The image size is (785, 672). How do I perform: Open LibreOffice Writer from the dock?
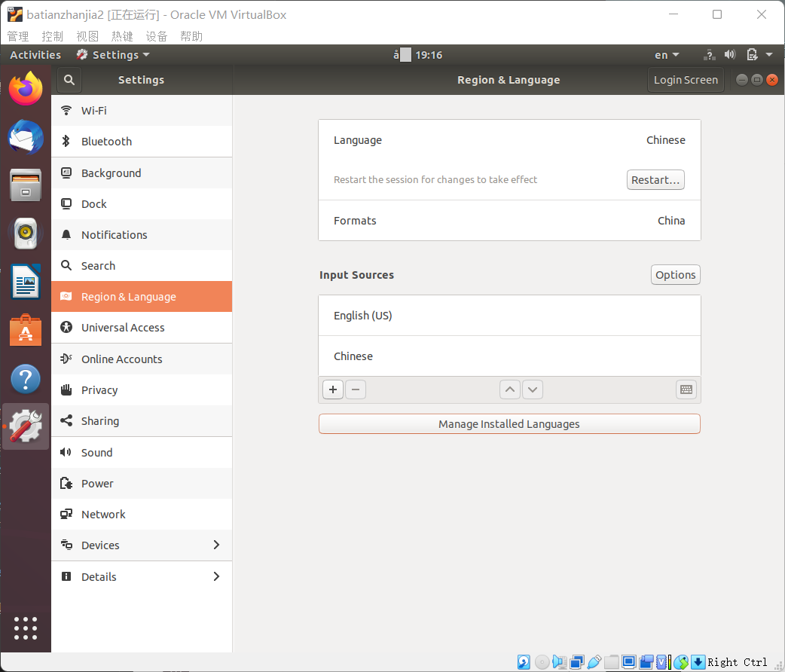click(26, 281)
